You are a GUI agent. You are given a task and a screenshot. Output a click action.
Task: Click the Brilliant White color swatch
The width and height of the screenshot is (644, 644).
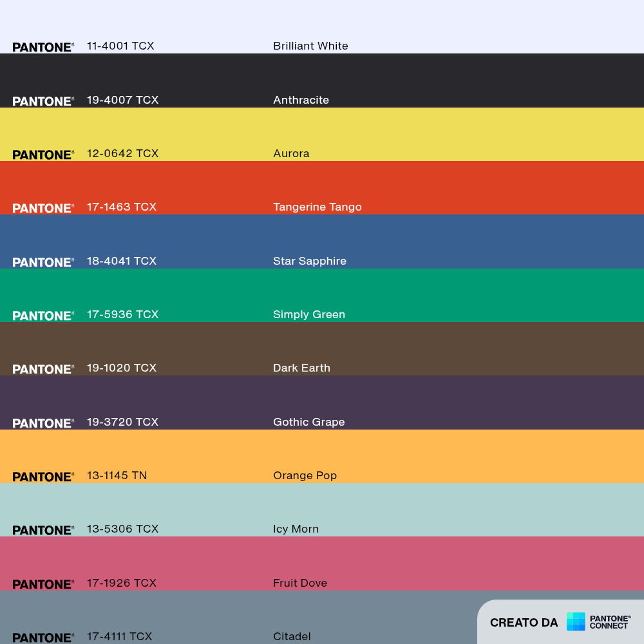[x=322, y=26]
